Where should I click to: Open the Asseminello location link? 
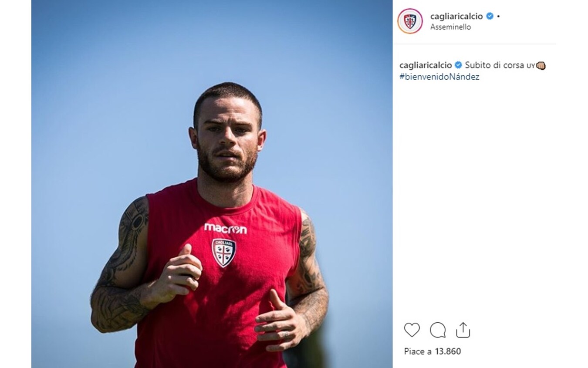pos(451,27)
